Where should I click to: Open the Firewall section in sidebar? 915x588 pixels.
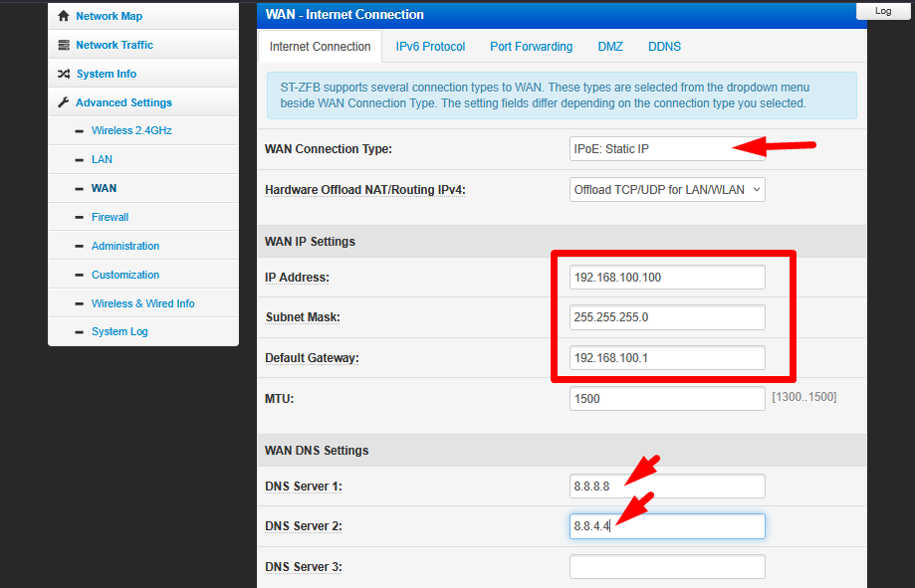pyautogui.click(x=110, y=217)
